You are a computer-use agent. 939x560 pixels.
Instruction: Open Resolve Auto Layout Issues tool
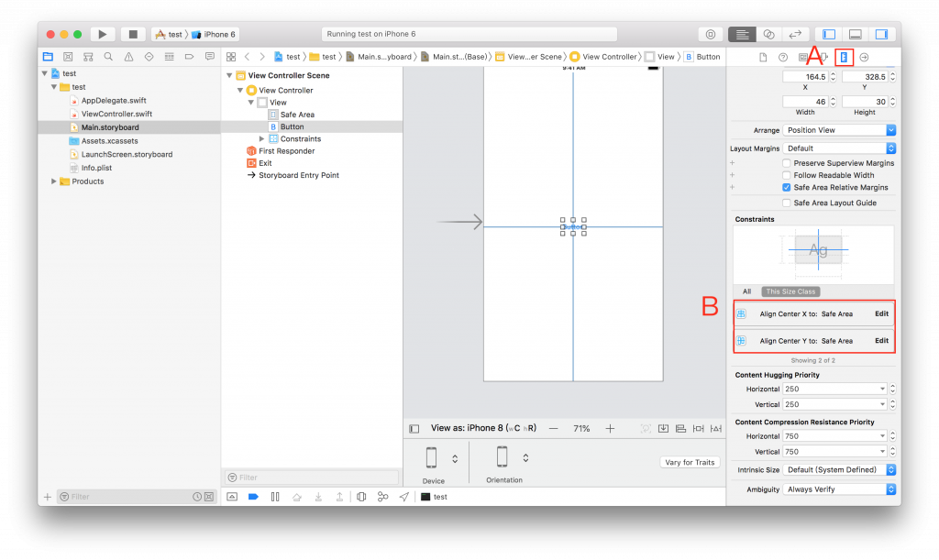point(716,428)
